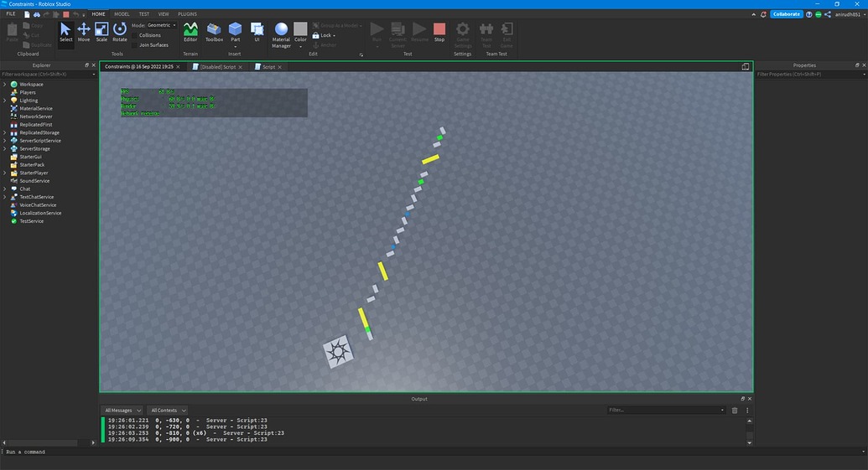The image size is (868, 470).
Task: Switch to the MODEL ribbon tab
Action: pos(122,14)
